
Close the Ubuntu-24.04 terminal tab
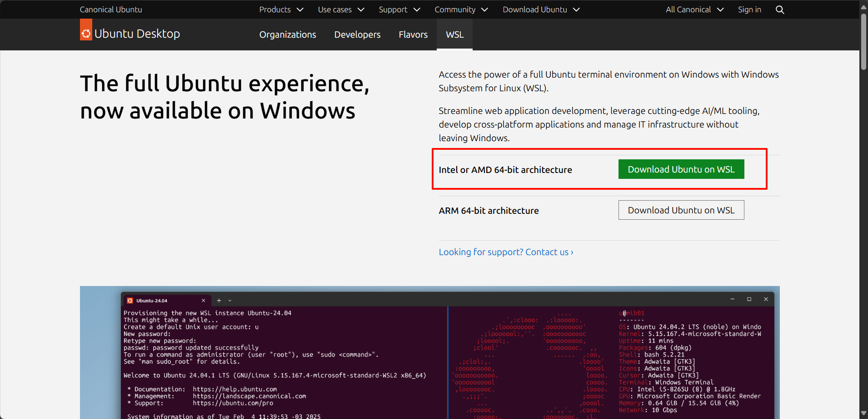coord(204,301)
